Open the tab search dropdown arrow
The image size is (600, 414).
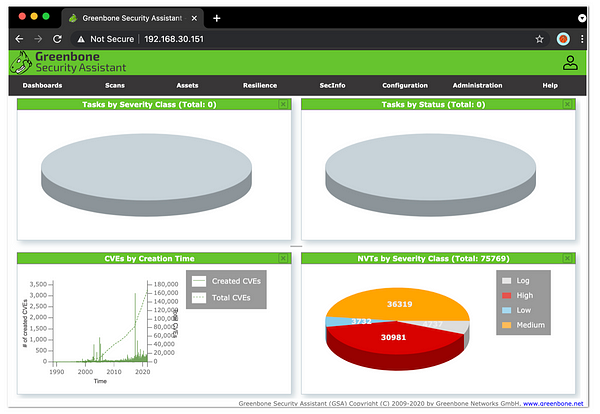pos(582,18)
